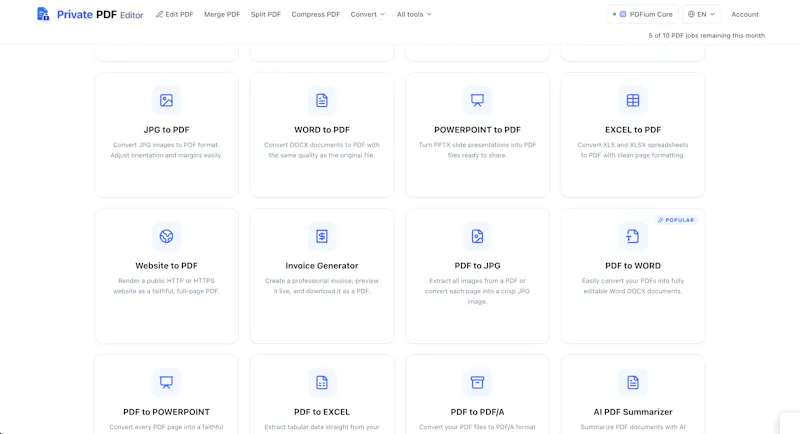Click the PDF to PDF/A archive icon

tap(478, 382)
